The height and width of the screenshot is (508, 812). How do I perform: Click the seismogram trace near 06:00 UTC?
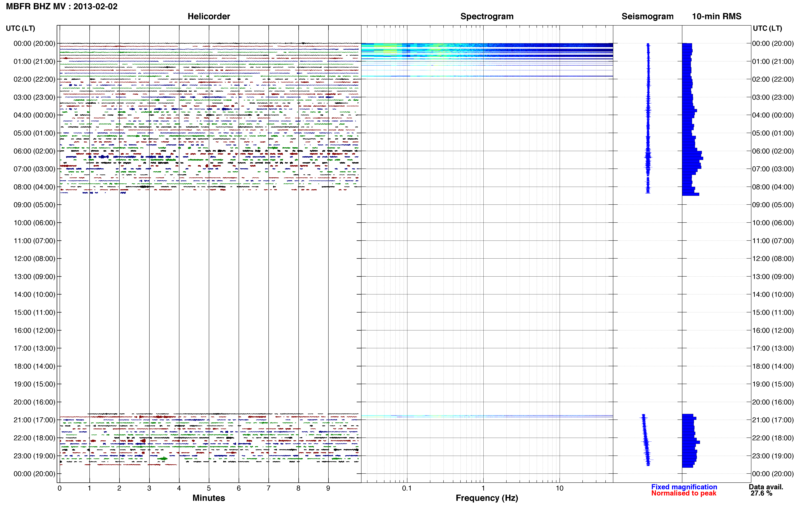point(648,151)
